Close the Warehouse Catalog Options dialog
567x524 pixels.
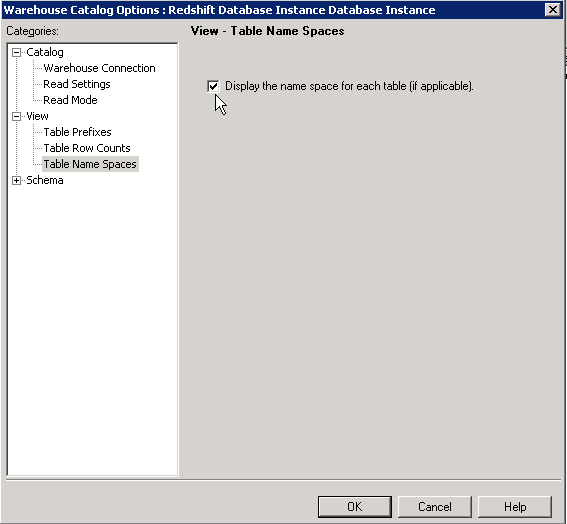pos(553,10)
